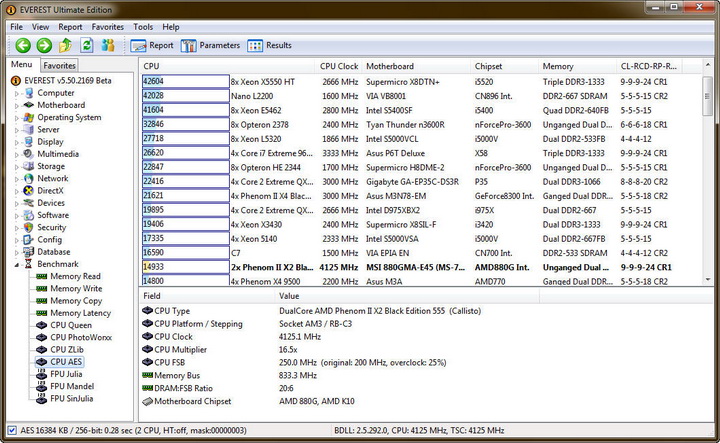
Task: Select the Display monitor icon
Action: [29, 142]
